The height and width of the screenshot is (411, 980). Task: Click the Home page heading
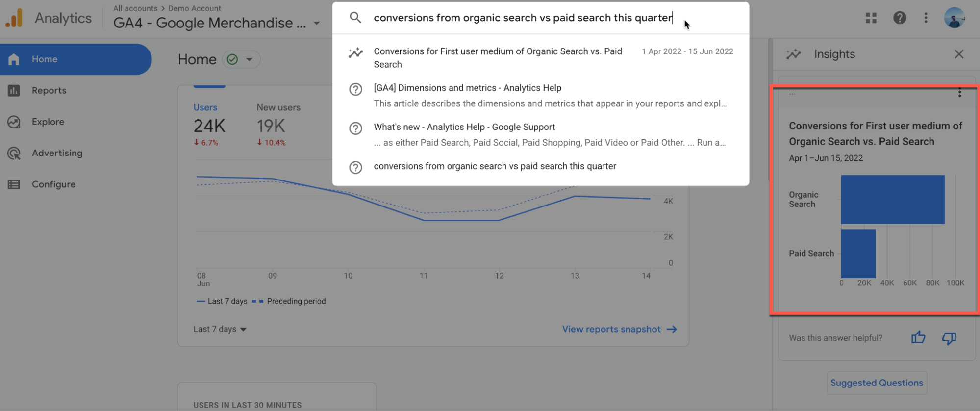pyautogui.click(x=197, y=59)
